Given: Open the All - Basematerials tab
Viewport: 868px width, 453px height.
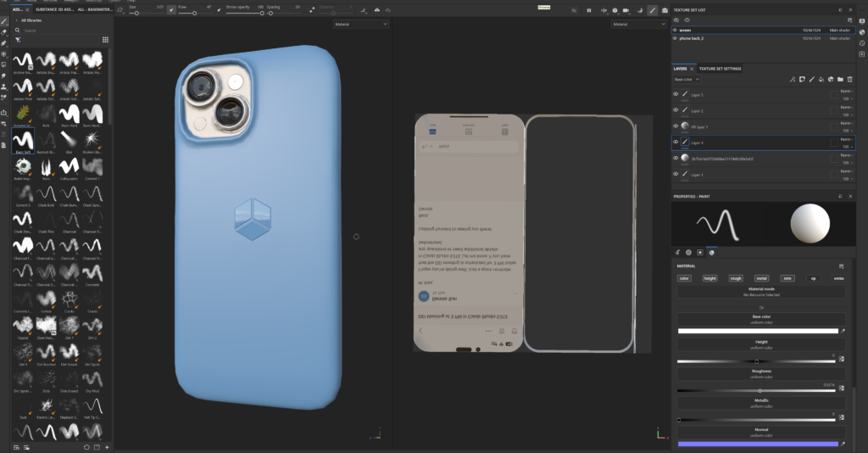Looking at the screenshot, I should (95, 9).
